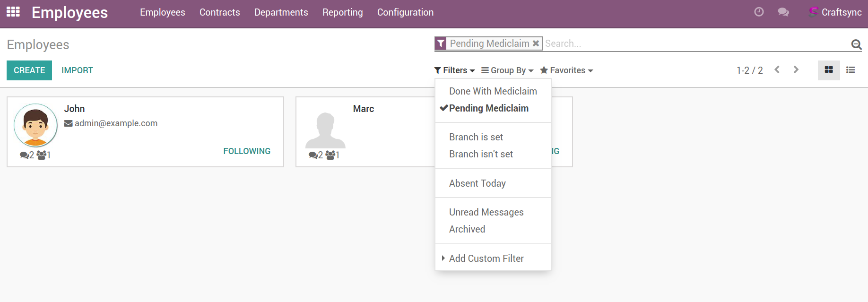Uncheck the Pending Mediclaim filter
This screenshot has width=868, height=302.
coord(488,108)
